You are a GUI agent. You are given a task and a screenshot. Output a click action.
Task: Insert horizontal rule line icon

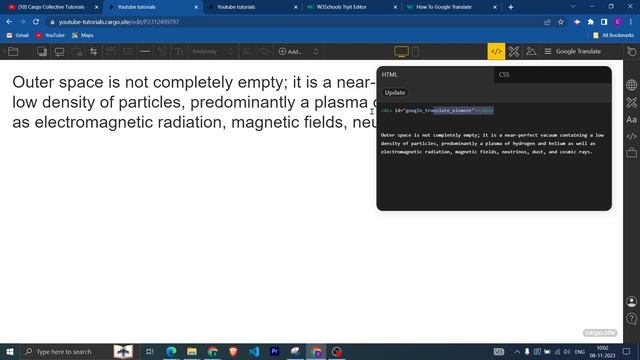point(144,51)
